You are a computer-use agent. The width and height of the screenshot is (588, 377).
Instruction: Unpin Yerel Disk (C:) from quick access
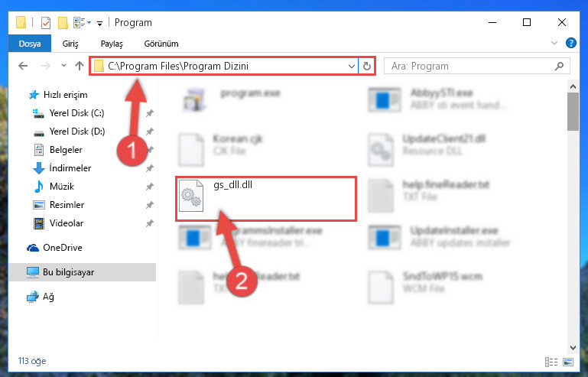[x=150, y=113]
